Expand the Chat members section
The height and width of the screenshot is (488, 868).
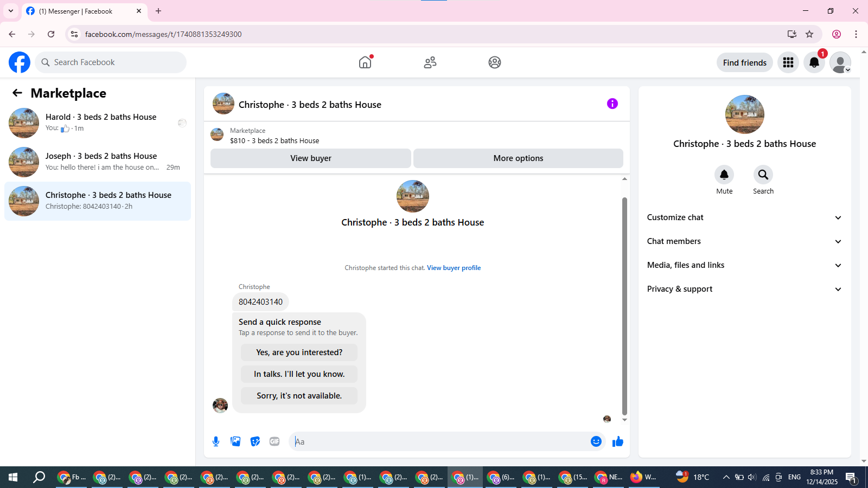[x=745, y=241]
